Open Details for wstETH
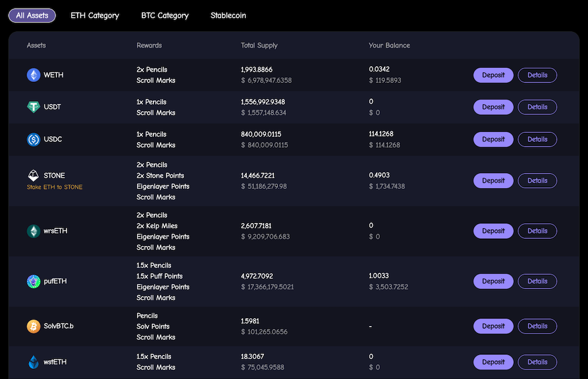The image size is (588, 379). 537,362
